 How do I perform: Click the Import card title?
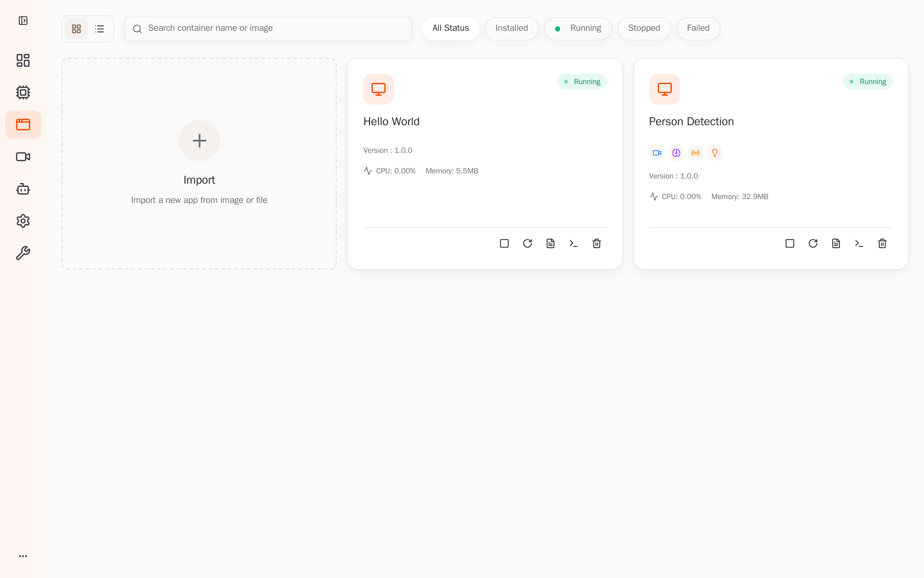199,180
